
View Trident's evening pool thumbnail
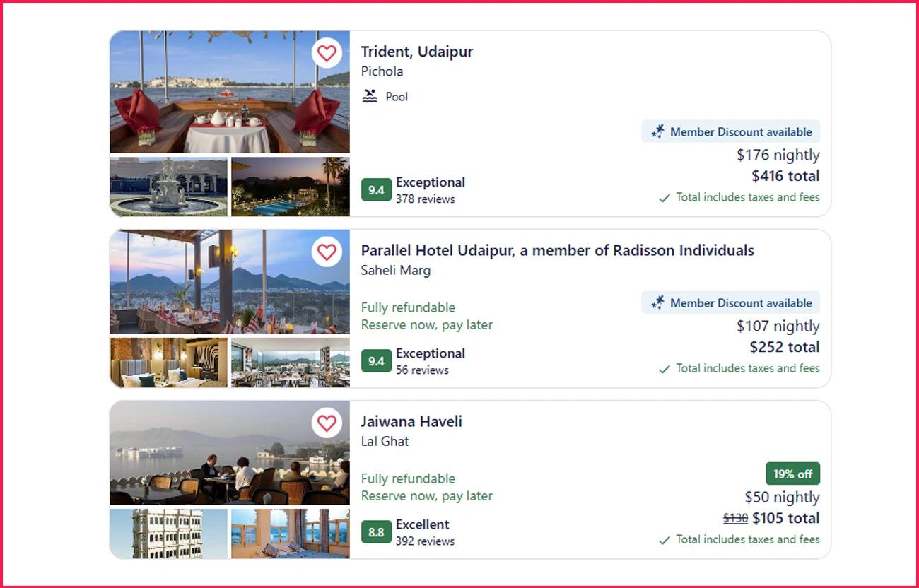(291, 187)
